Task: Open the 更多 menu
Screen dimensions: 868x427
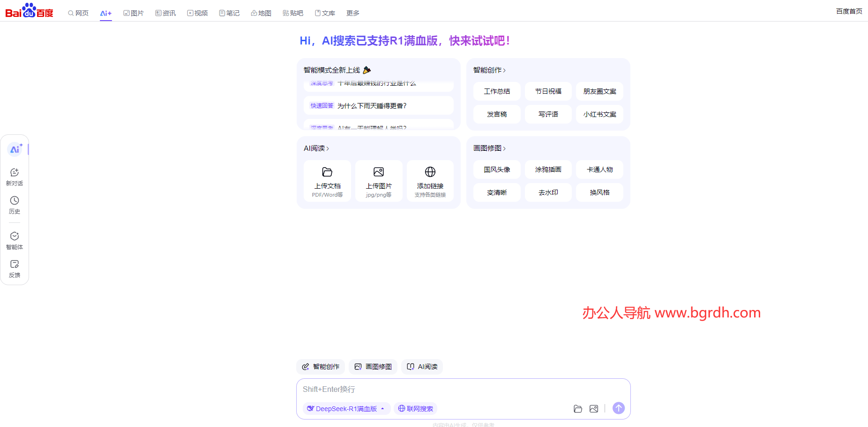Action: tap(353, 13)
